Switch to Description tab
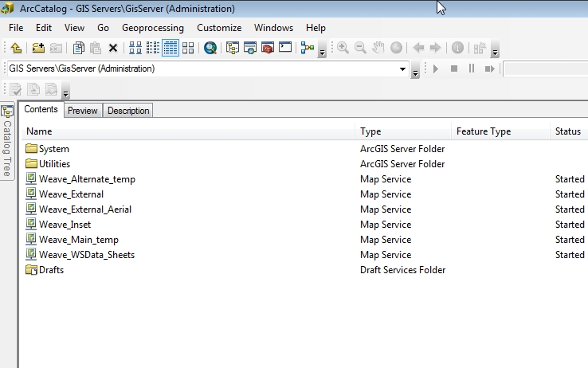This screenshot has width=588, height=368. 128,111
